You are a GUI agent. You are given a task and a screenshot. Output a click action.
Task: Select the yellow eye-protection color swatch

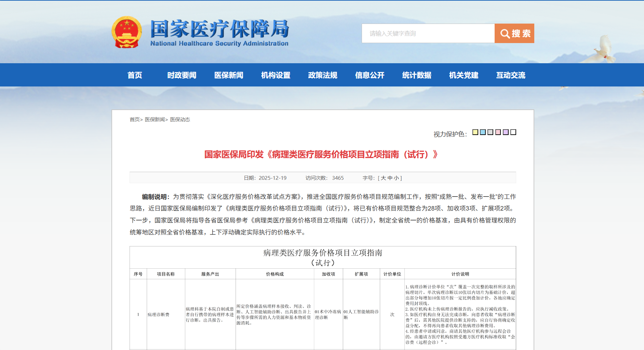pyautogui.click(x=475, y=132)
